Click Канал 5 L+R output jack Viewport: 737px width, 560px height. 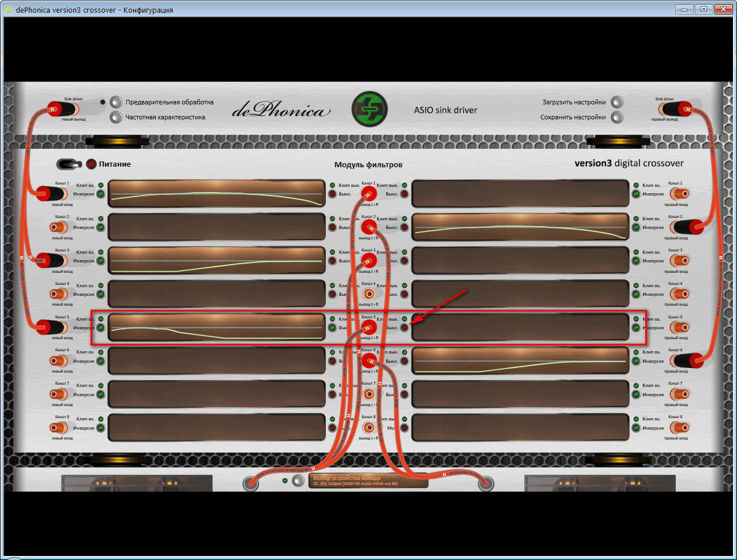tap(369, 328)
